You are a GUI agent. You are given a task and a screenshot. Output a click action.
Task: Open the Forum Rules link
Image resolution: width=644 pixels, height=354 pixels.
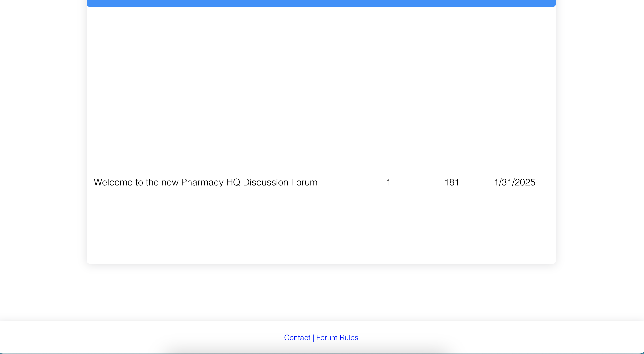click(x=337, y=338)
